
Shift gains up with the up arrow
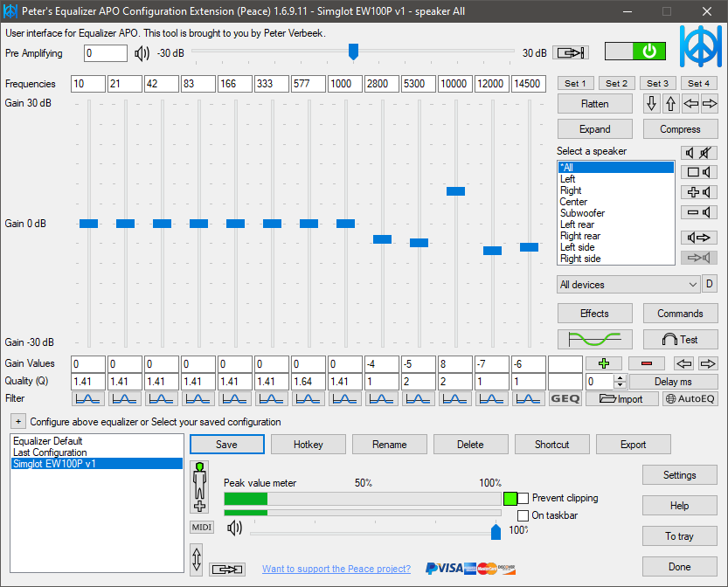(670, 103)
